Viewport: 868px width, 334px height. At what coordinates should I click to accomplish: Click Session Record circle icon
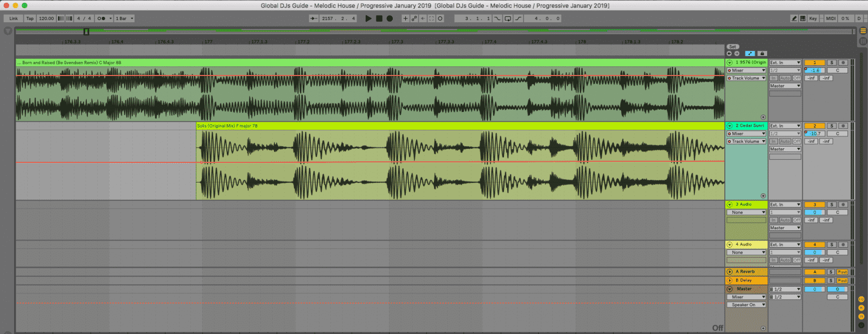[x=440, y=18]
